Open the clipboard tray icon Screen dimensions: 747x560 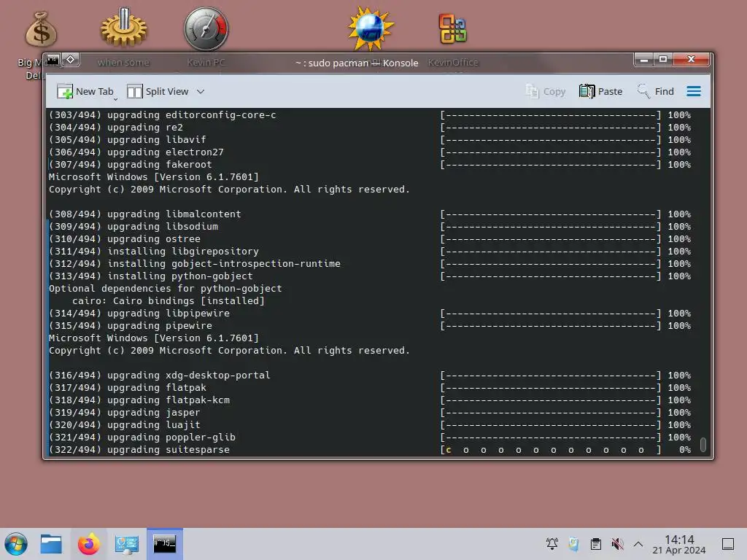point(595,544)
